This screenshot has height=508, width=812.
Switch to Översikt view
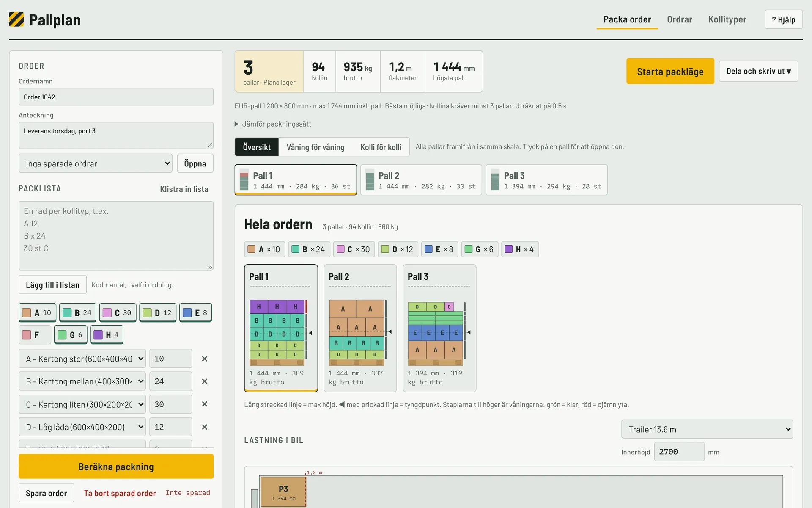pos(257,147)
